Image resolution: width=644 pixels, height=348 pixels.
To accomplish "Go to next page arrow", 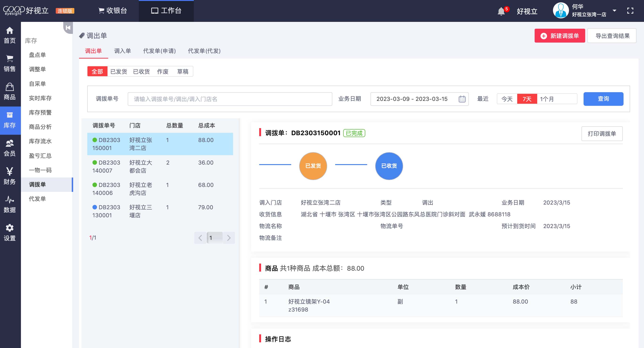I will click(x=229, y=238).
